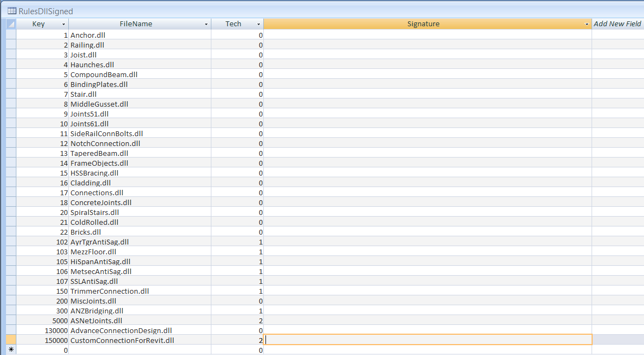The width and height of the screenshot is (644, 355).
Task: Click the Tech column header
Action: (x=233, y=24)
